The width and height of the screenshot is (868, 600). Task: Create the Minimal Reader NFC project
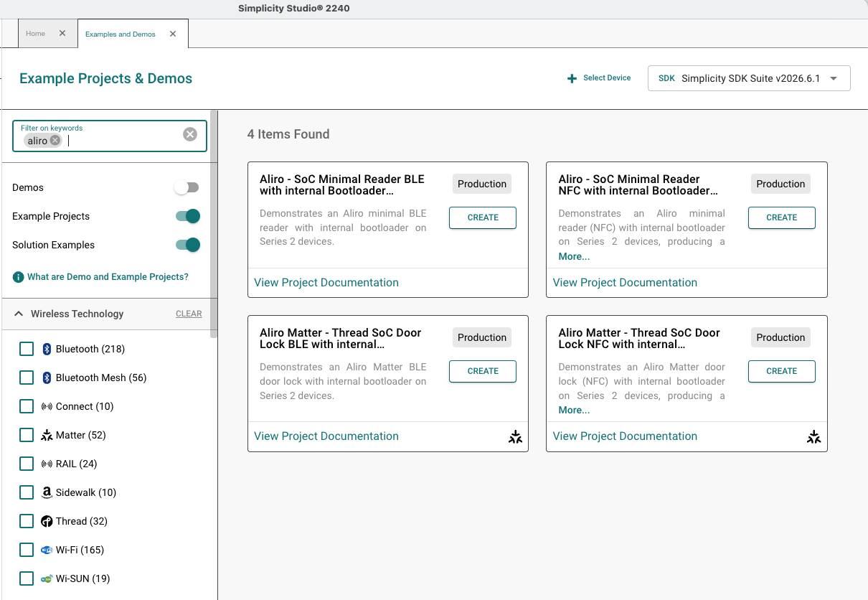(782, 217)
